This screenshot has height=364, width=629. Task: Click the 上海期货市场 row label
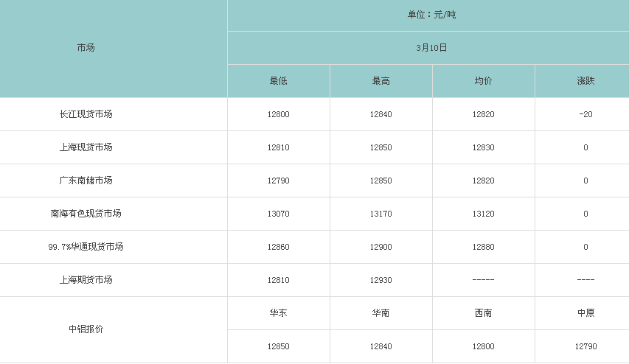[x=86, y=280]
